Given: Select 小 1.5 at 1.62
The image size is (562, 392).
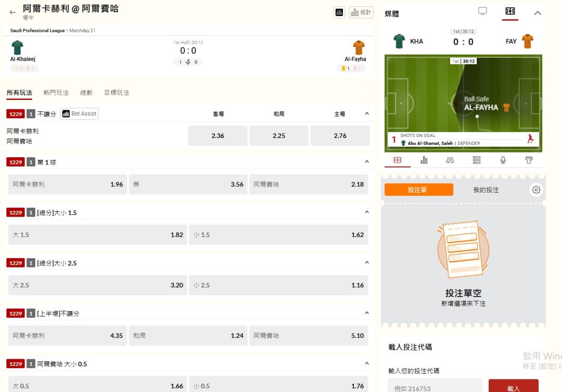Looking at the screenshot, I should pos(278,235).
